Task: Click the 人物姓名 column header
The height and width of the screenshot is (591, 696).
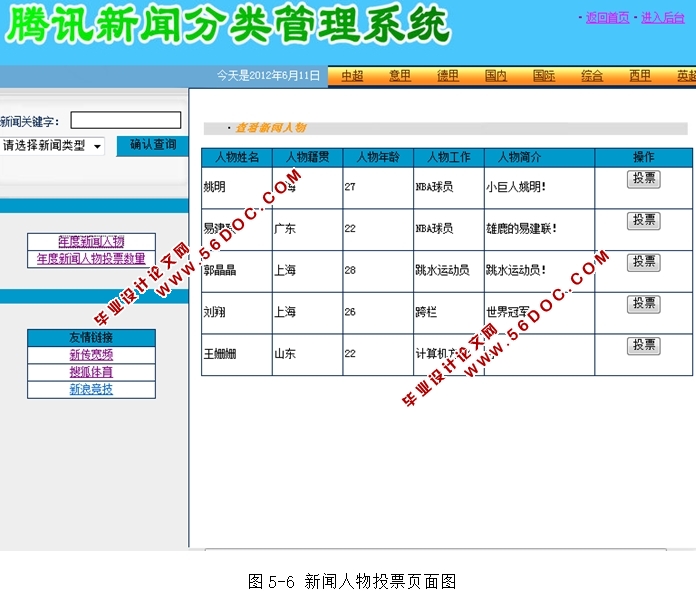Action: click(237, 157)
